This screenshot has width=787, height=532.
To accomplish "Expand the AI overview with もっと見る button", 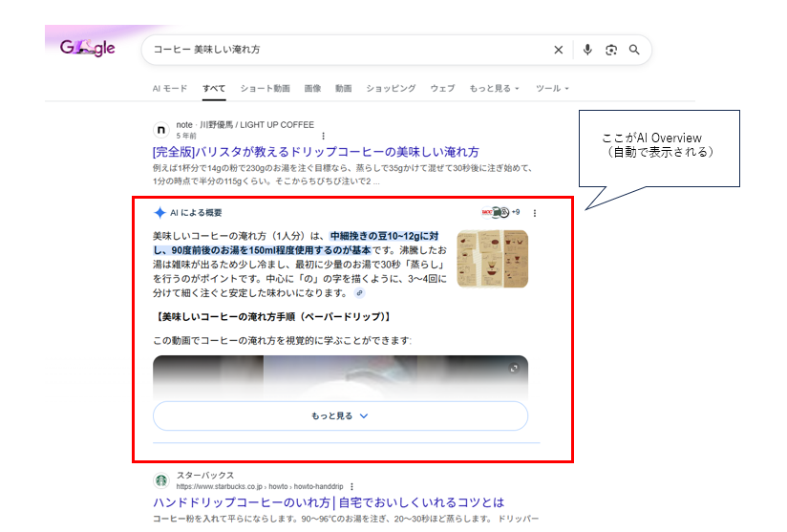I will (340, 416).
